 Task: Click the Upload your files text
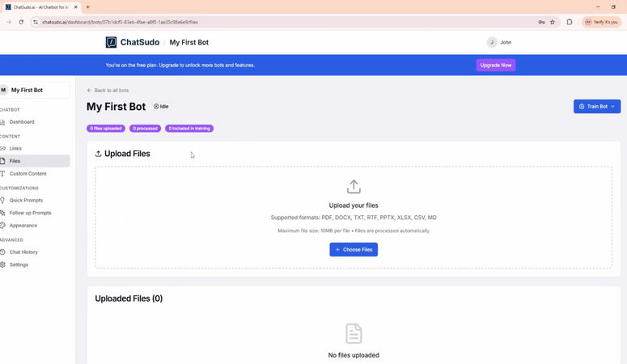(354, 205)
